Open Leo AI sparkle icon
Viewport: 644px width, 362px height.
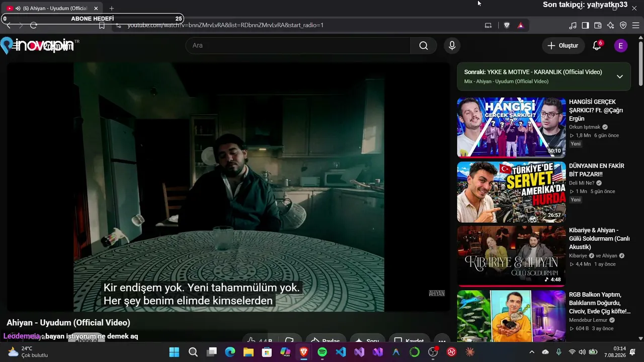pos(610,25)
